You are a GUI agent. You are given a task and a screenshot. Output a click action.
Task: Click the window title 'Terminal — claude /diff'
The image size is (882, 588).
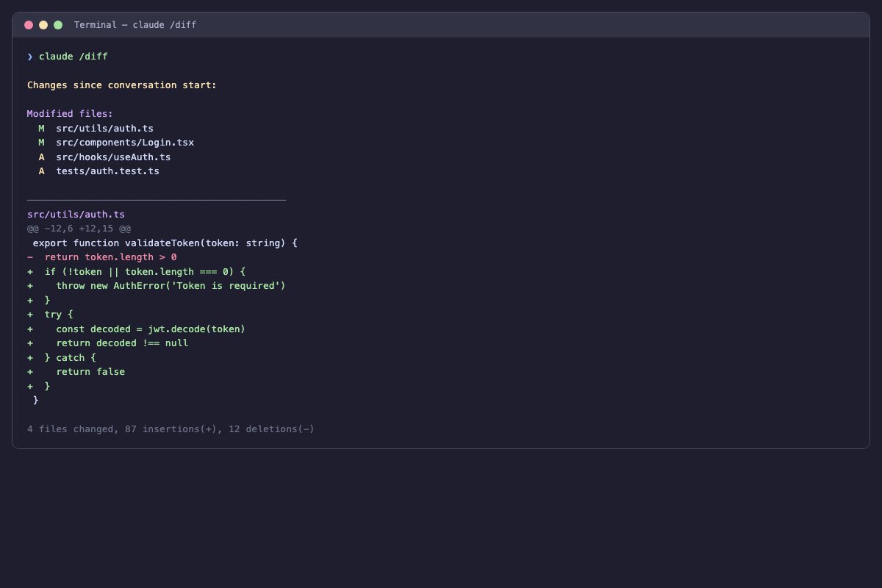(x=135, y=25)
